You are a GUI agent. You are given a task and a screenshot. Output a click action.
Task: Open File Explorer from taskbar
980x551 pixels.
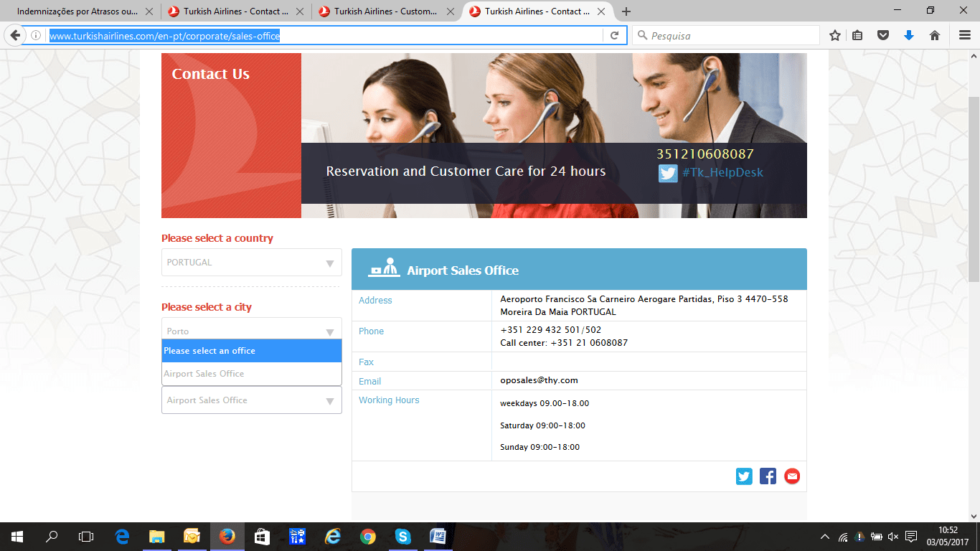tap(156, 537)
